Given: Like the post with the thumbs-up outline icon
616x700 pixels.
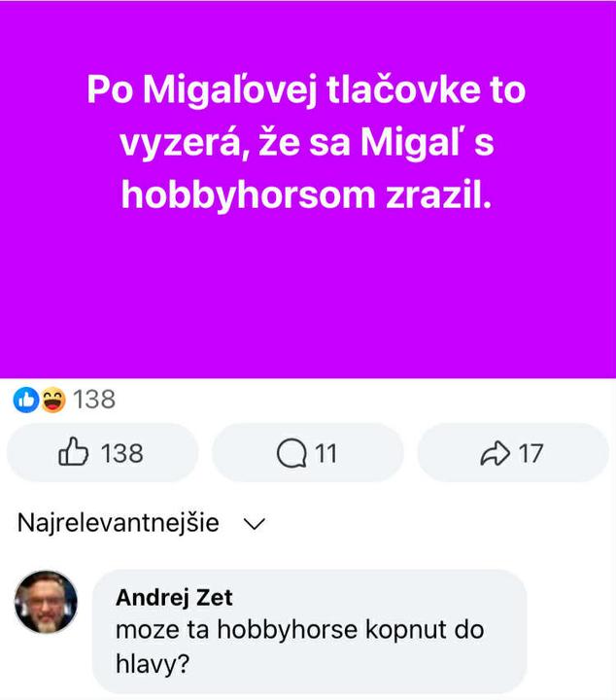Looking at the screenshot, I should pyautogui.click(x=74, y=452).
